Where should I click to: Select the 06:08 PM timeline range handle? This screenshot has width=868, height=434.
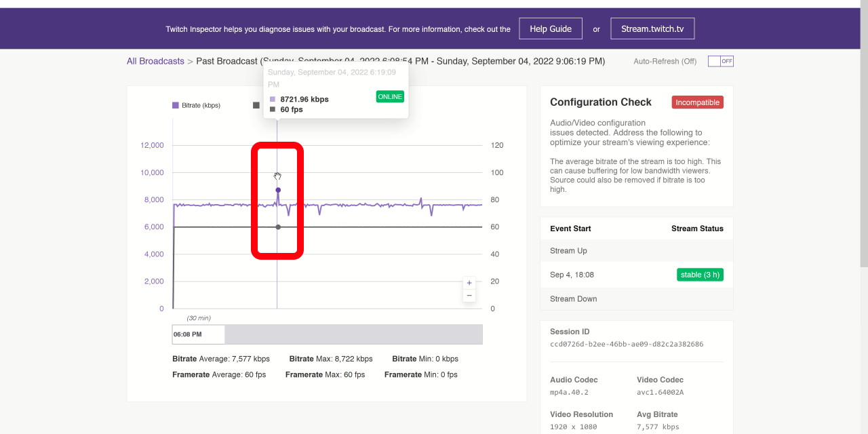click(x=198, y=334)
